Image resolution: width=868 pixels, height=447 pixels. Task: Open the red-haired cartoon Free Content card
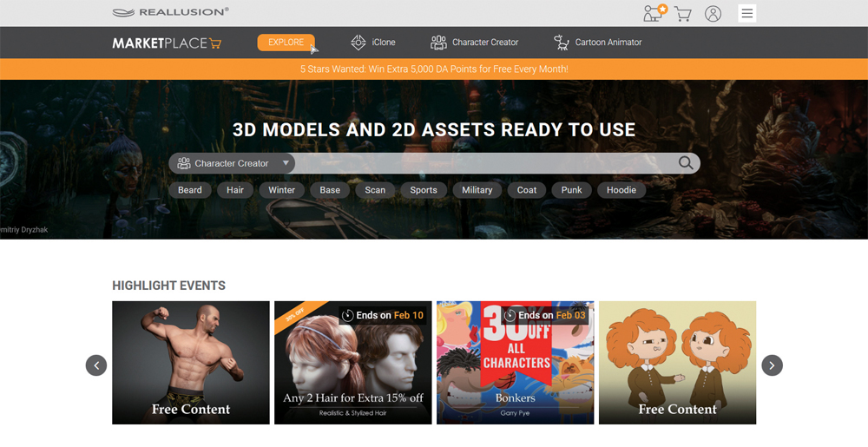pyautogui.click(x=678, y=363)
